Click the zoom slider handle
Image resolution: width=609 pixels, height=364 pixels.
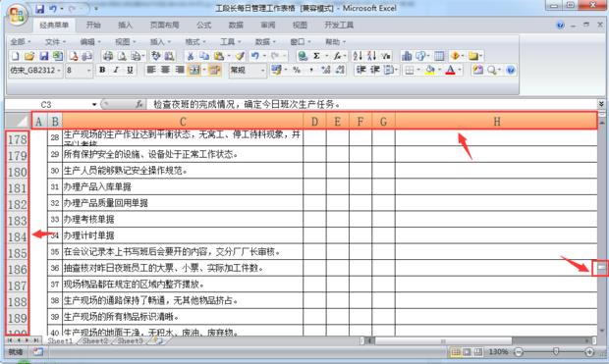point(556,351)
